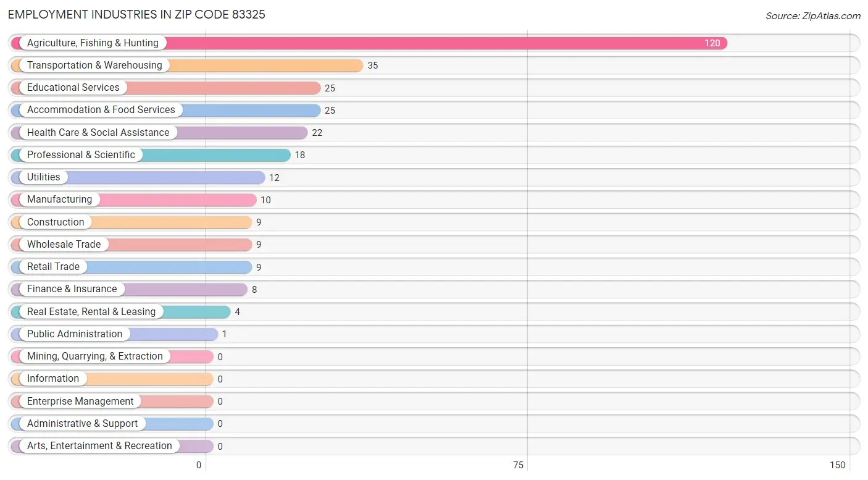Click the value 22 beside Health Care bar
Viewport: 868px width, 480px height.
coord(317,133)
